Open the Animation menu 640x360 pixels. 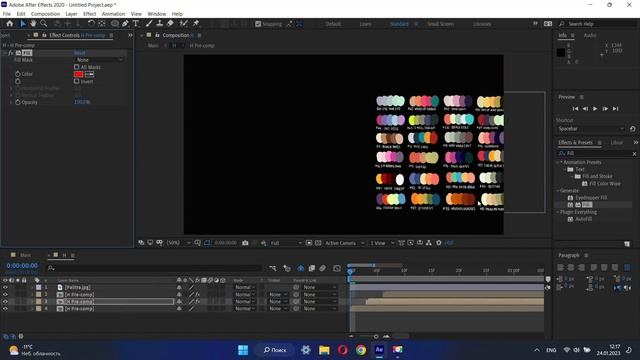[x=113, y=14]
